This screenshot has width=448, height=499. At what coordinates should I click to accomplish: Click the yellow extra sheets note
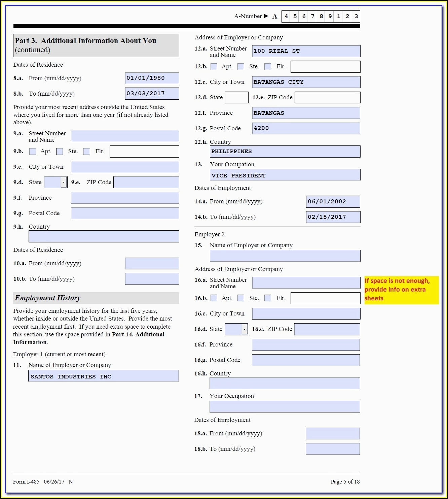401,290
